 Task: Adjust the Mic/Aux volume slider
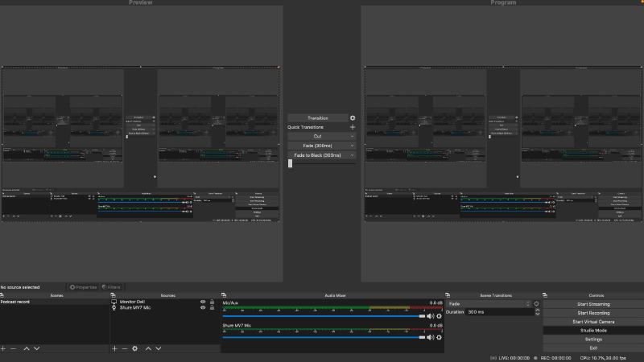322,317
